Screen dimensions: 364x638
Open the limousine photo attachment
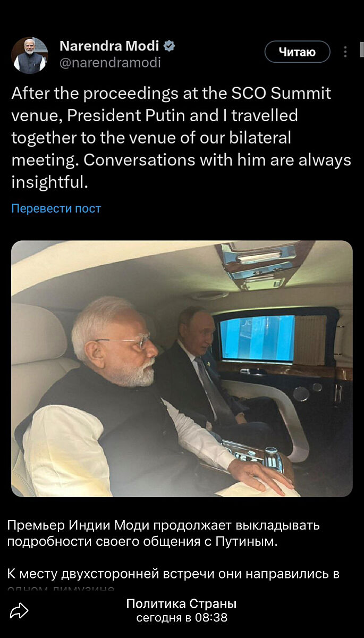click(182, 368)
